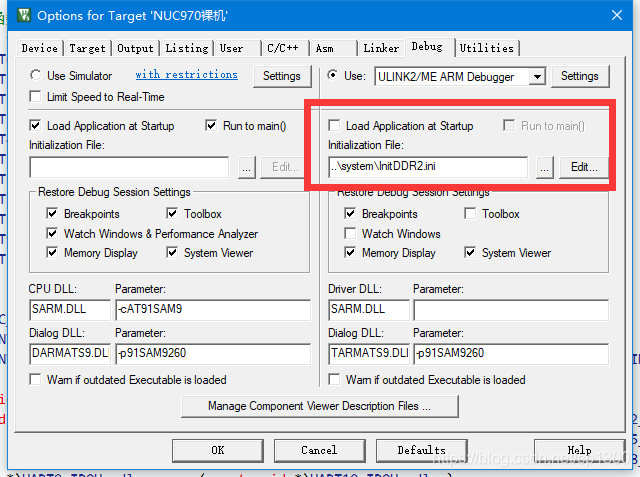
Task: Click the ..\system\InitDDR2.ini file field
Action: click(x=428, y=167)
